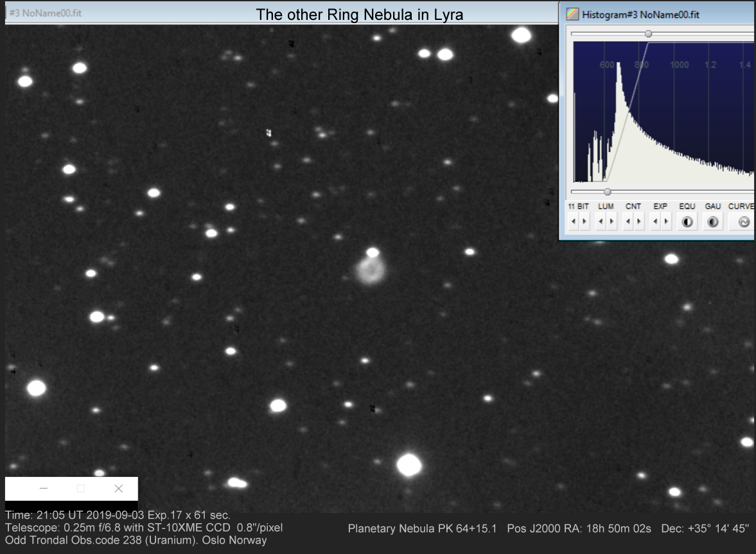Decrease EXP exposure with left arrow

coord(655,222)
